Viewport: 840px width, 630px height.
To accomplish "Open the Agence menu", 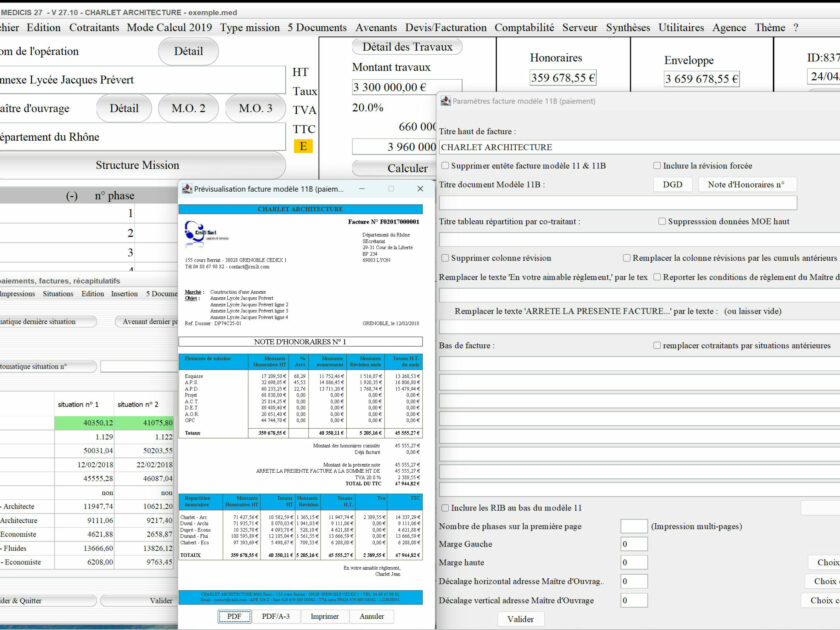I will click(729, 27).
